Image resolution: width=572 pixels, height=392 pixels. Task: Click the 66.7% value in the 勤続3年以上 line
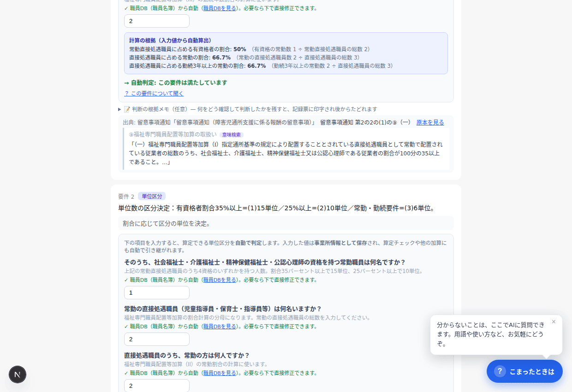[256, 65]
